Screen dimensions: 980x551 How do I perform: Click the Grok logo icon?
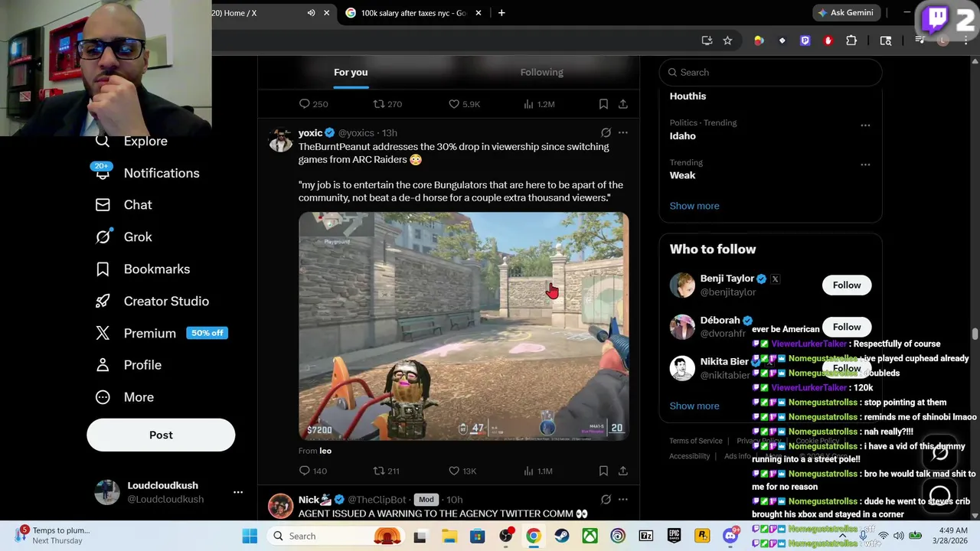(103, 237)
